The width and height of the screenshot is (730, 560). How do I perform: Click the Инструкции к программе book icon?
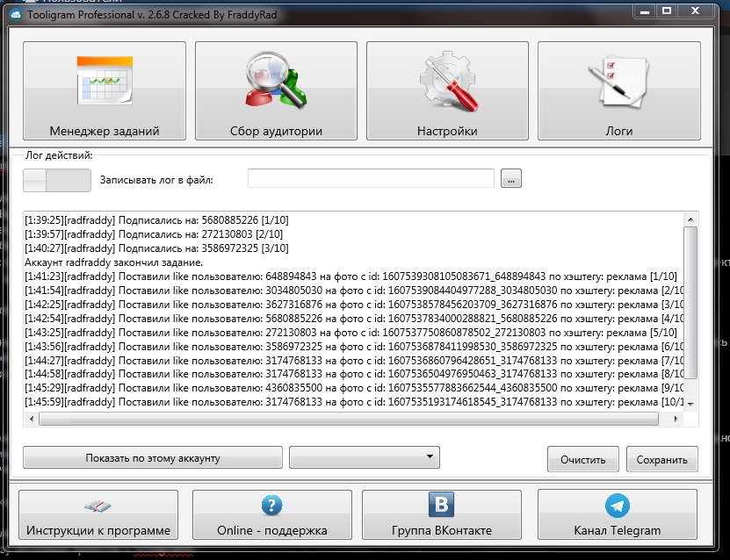pyautogui.click(x=98, y=506)
